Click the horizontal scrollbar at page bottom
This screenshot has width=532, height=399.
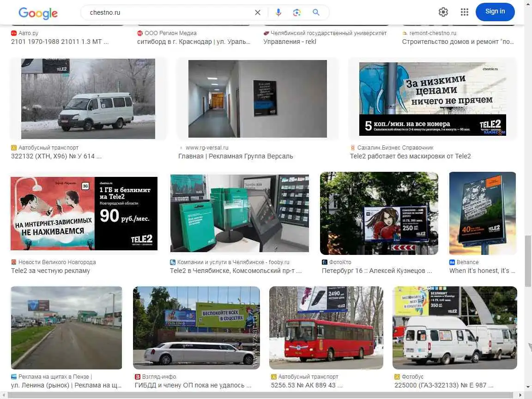[x=260, y=395]
